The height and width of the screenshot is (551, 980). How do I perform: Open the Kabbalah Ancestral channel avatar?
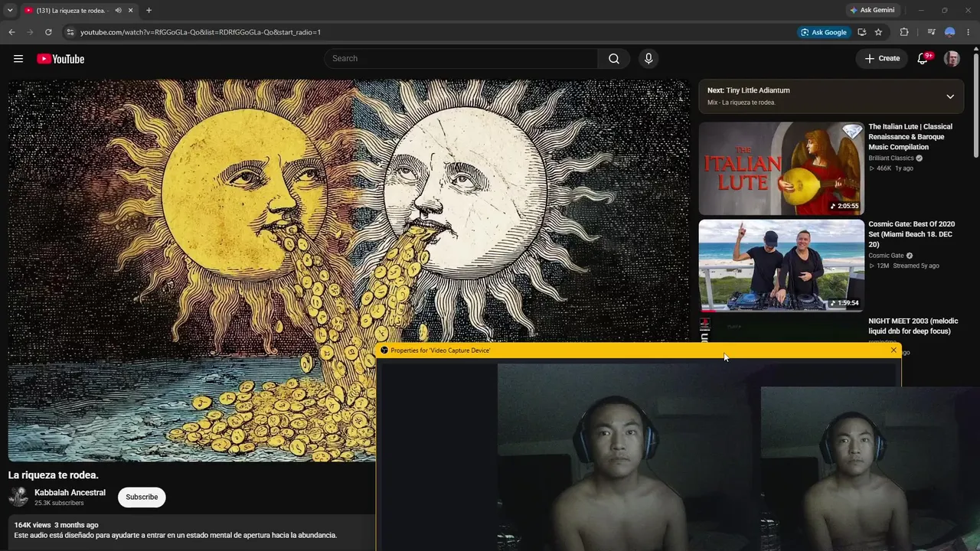tap(18, 497)
